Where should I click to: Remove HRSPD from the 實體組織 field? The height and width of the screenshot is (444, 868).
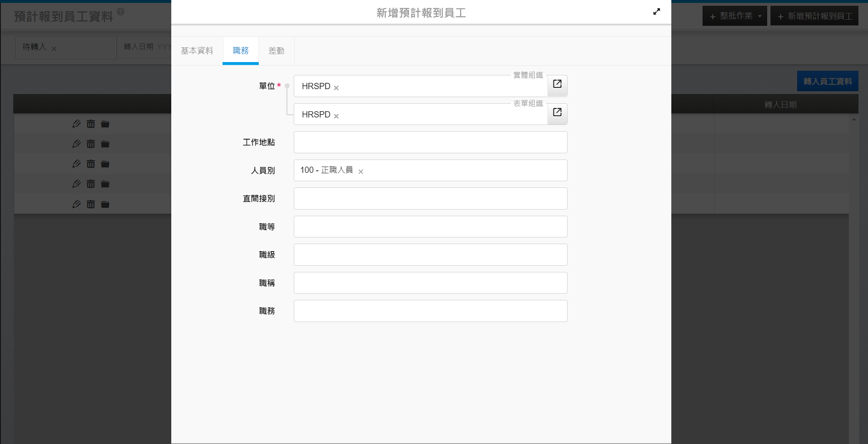coord(336,88)
